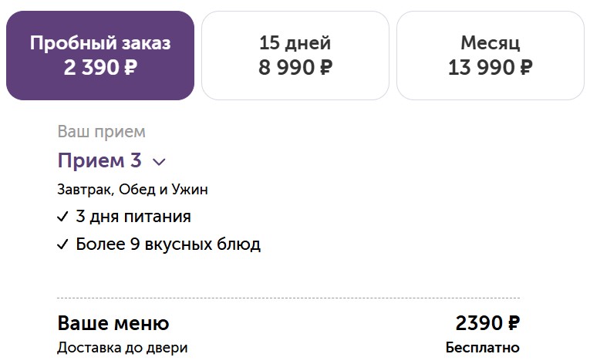Click the Доставка до двери text
The width and height of the screenshot is (590, 364).
[123, 348]
